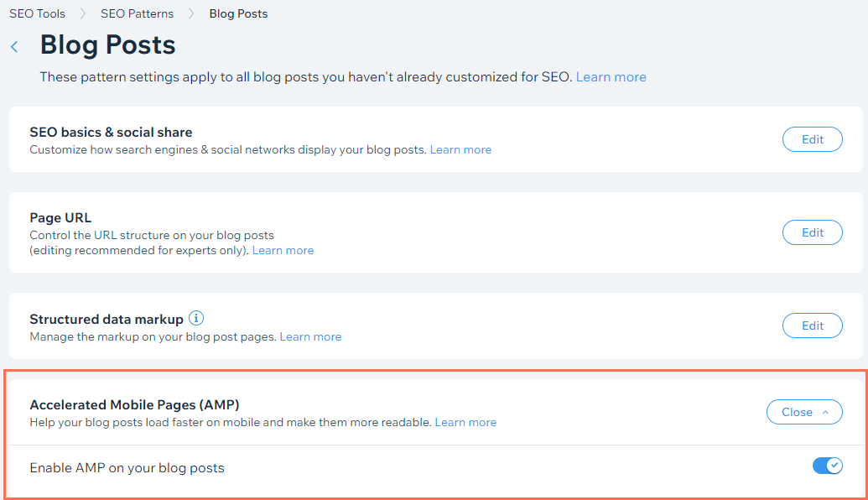The height and width of the screenshot is (500, 868).
Task: Open Learn more link for structured data
Action: (x=310, y=336)
